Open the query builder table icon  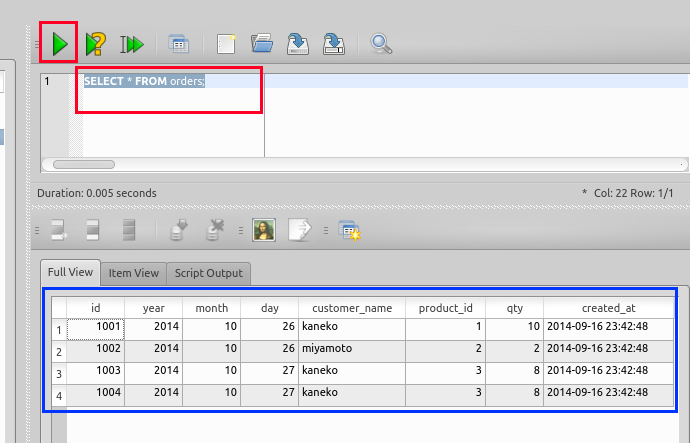point(179,44)
